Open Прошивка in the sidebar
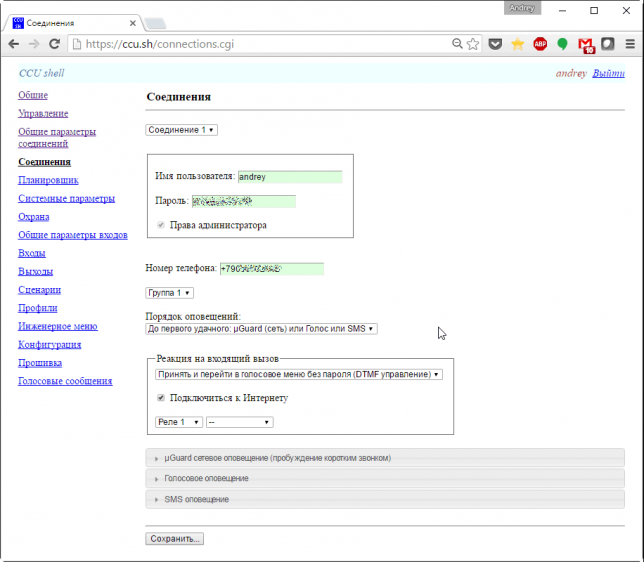Screen dimensions: 644x562 [x=40, y=363]
